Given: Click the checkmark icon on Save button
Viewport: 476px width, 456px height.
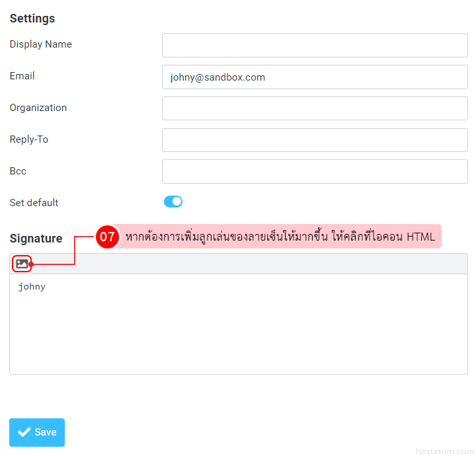Looking at the screenshot, I should tap(24, 432).
